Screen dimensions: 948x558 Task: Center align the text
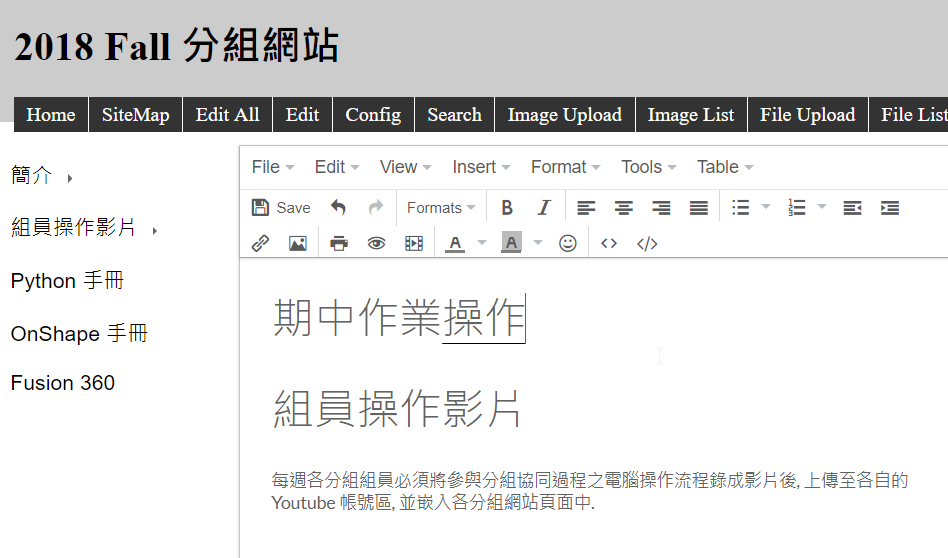click(623, 208)
